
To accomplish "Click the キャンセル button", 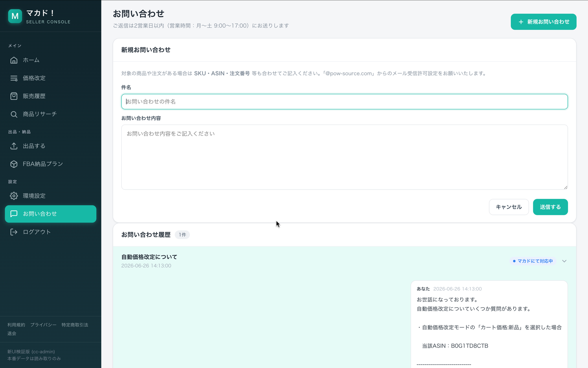I will (x=509, y=207).
